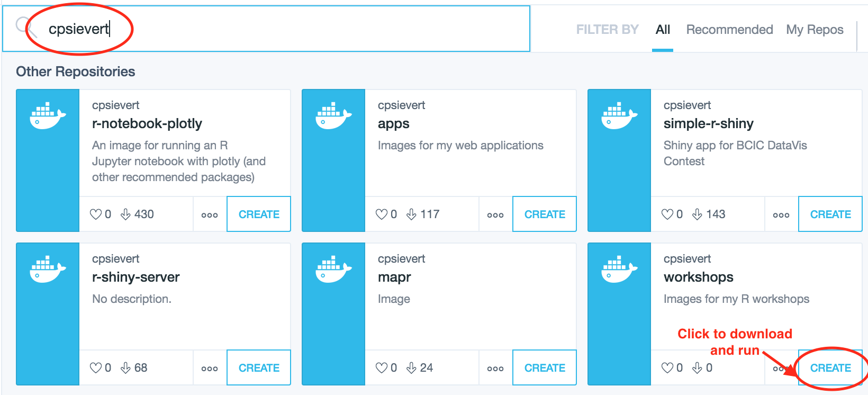Click CREATE for r-shiny-server
Screen dimensions: 868x395
point(259,368)
